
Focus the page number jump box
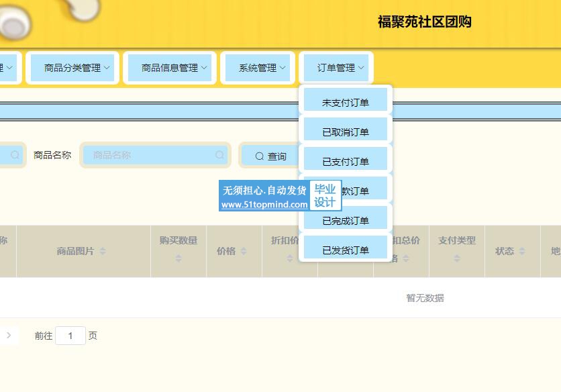[70, 336]
